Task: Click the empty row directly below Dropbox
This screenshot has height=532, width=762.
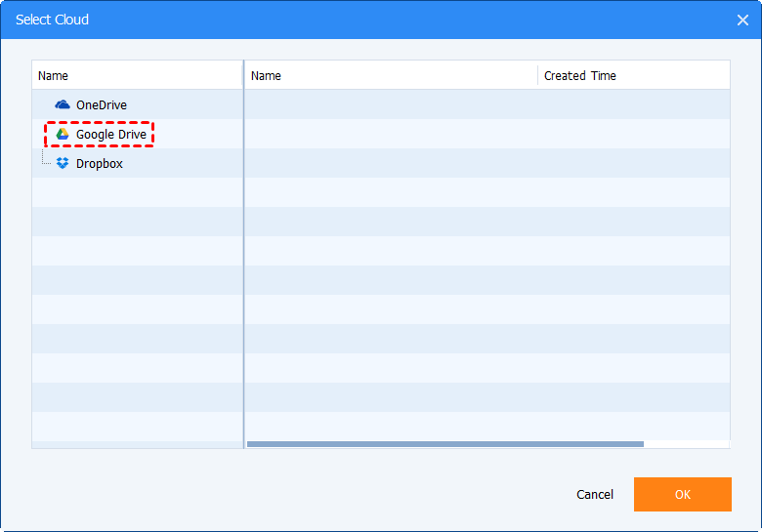Action: (x=137, y=192)
